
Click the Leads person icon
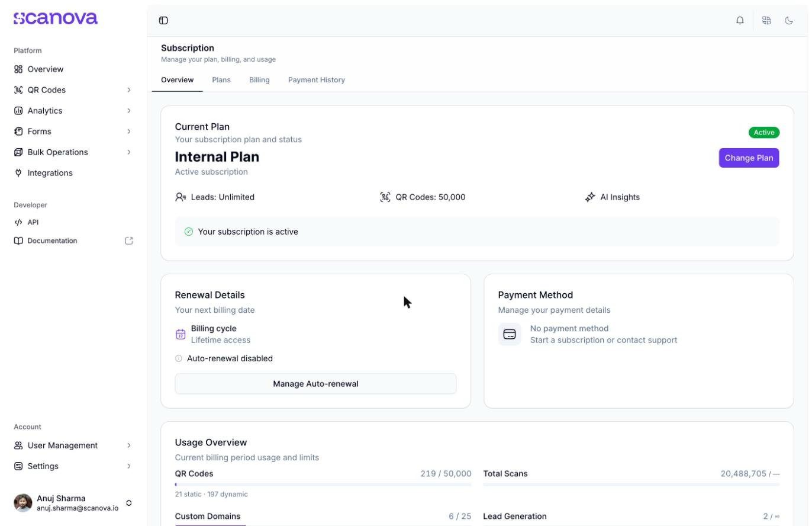click(181, 197)
